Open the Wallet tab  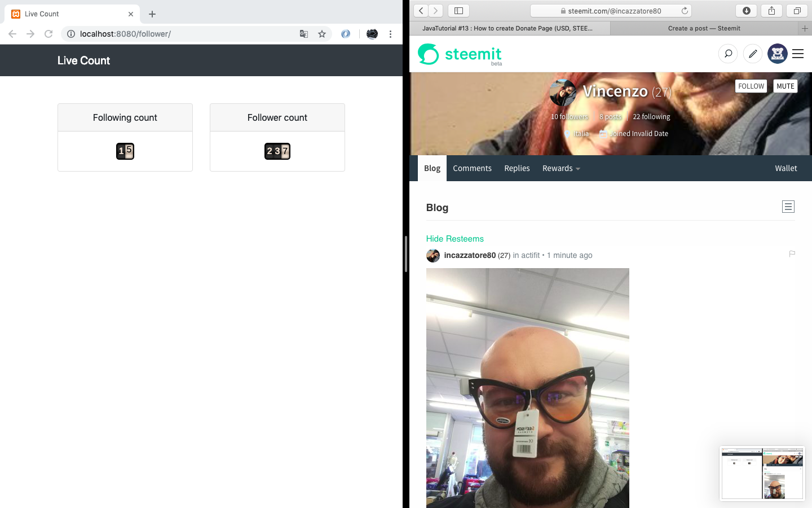pos(786,168)
